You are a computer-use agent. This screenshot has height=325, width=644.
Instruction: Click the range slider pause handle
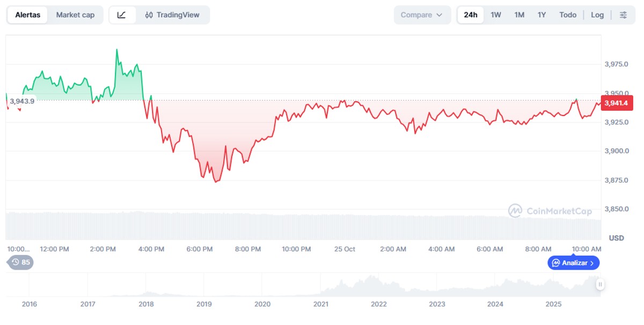[600, 285]
